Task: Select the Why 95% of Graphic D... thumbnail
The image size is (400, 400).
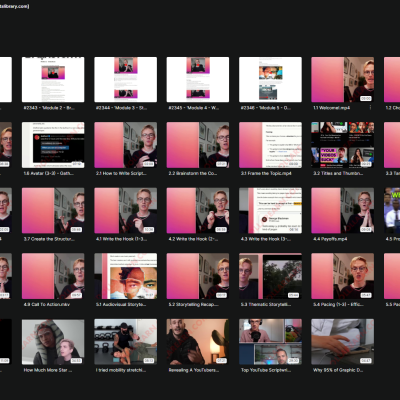Action: coord(343,342)
